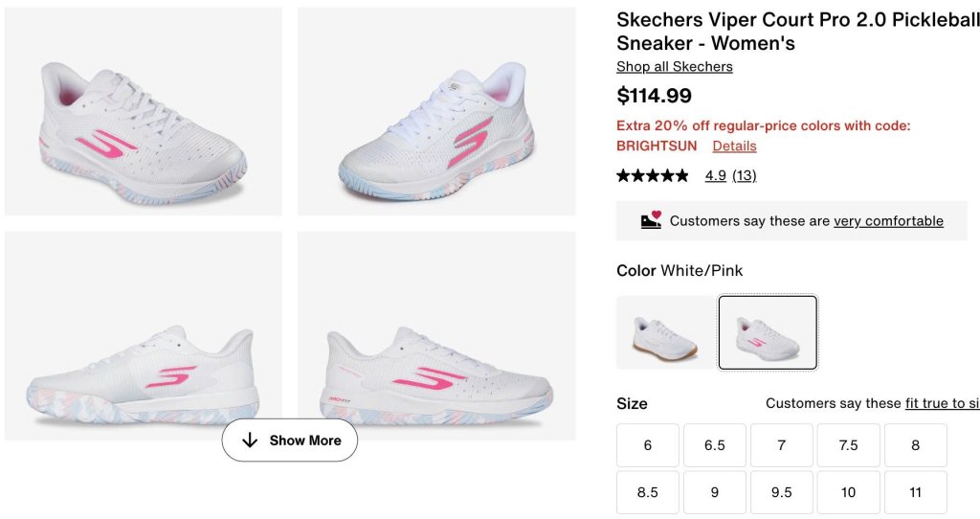The width and height of the screenshot is (980, 519).
Task: Select size 11 option
Action: (x=915, y=492)
